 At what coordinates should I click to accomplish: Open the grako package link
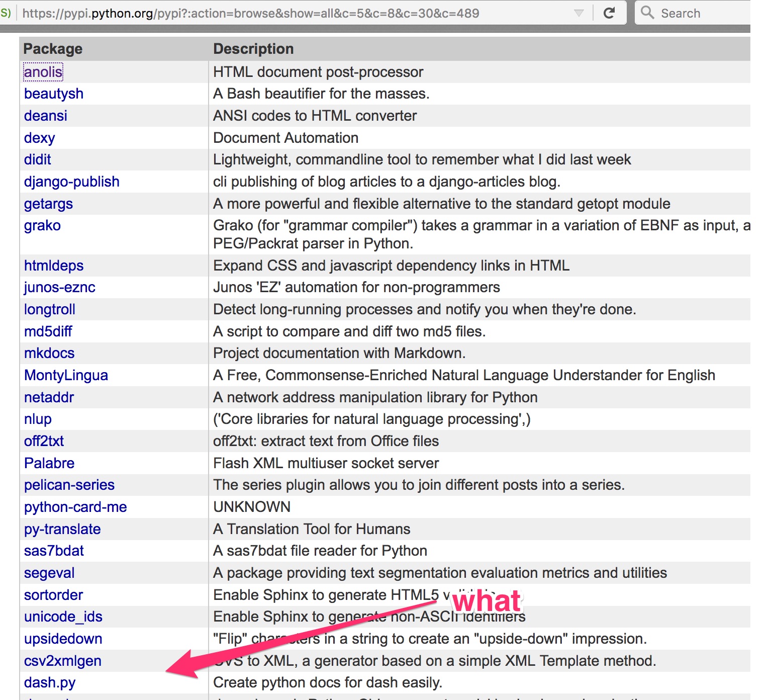pyautogui.click(x=42, y=225)
